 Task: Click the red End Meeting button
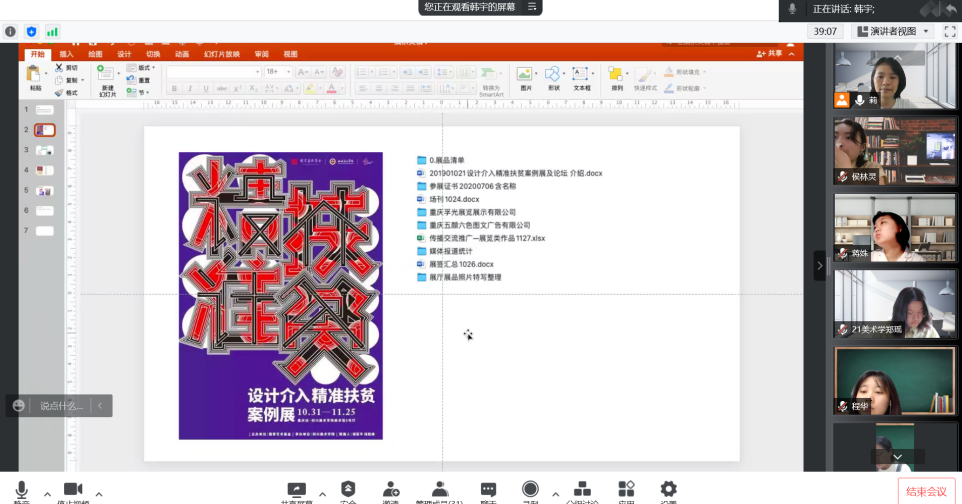(x=925, y=491)
